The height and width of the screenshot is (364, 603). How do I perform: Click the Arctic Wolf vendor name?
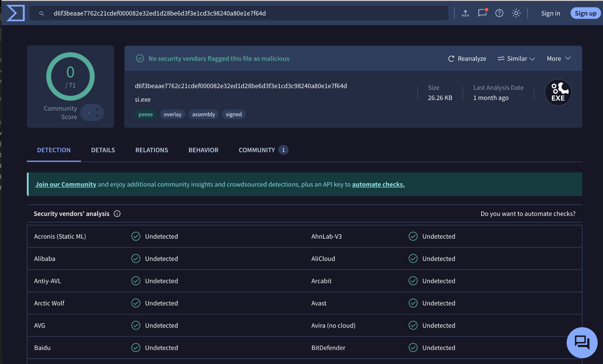tap(49, 303)
